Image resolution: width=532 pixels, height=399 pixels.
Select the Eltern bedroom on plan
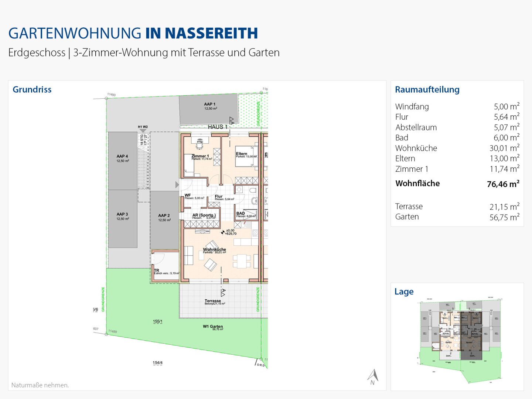point(241,155)
